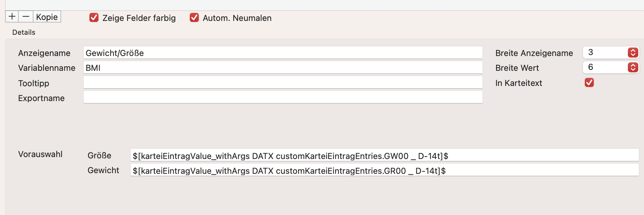The height and width of the screenshot is (215, 644).
Task: Click the minus icon to remove entry
Action: pos(26,16)
